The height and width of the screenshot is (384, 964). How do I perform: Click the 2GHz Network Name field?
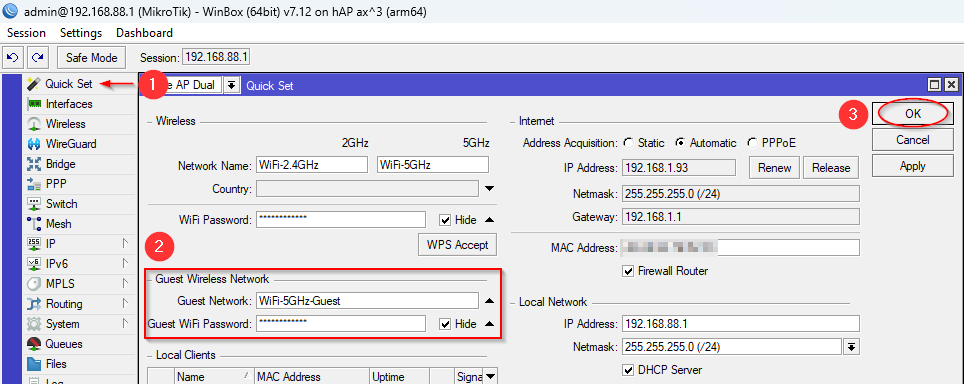[x=312, y=165]
